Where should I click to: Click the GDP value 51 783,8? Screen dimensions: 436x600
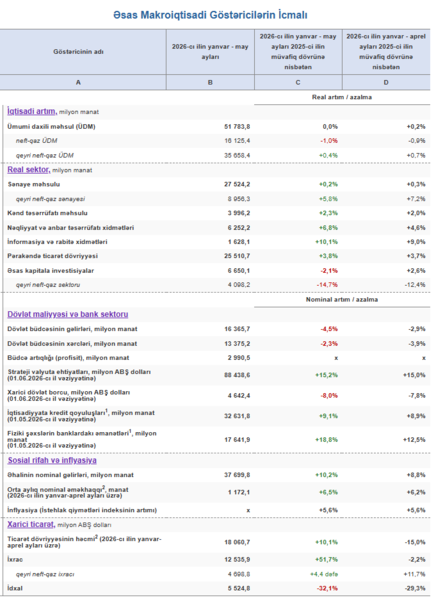[x=237, y=126]
